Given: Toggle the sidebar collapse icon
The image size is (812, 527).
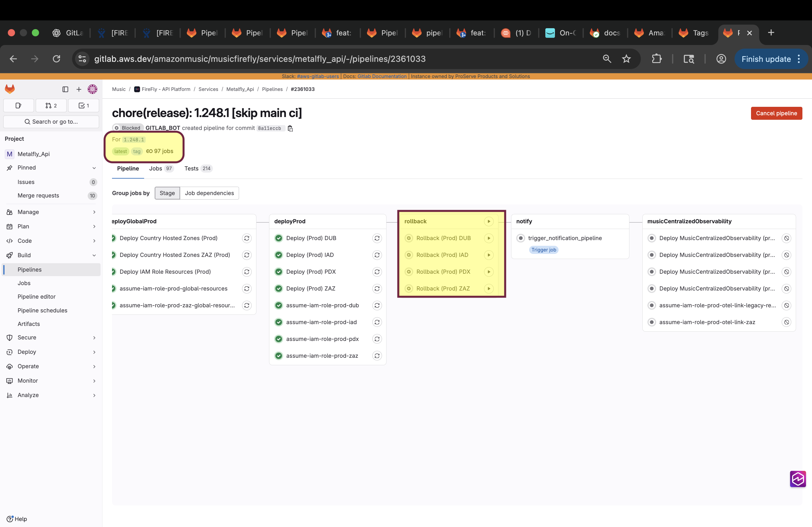Looking at the screenshot, I should [x=65, y=89].
